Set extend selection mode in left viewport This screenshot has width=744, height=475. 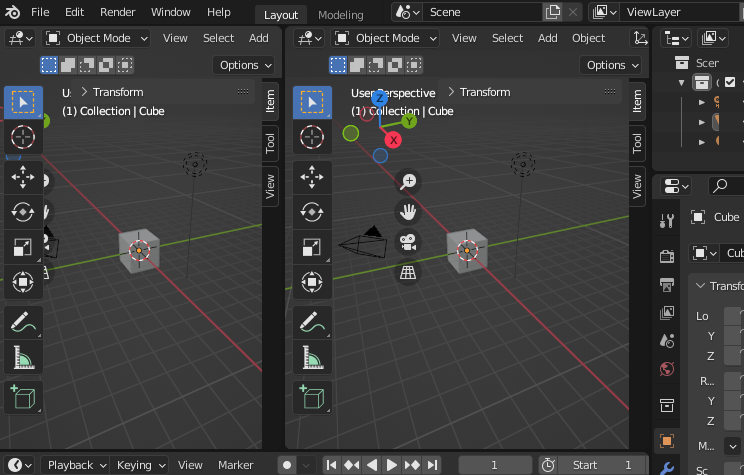pos(68,65)
